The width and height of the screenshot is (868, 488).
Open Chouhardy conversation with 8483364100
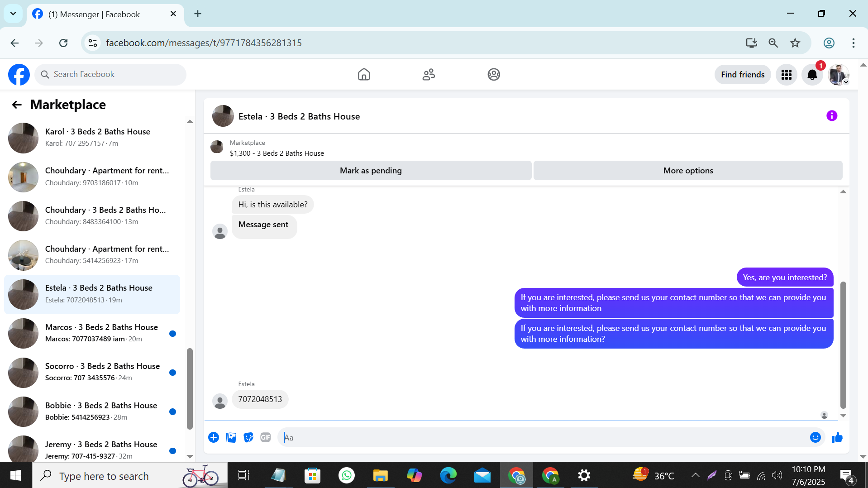[92, 216]
